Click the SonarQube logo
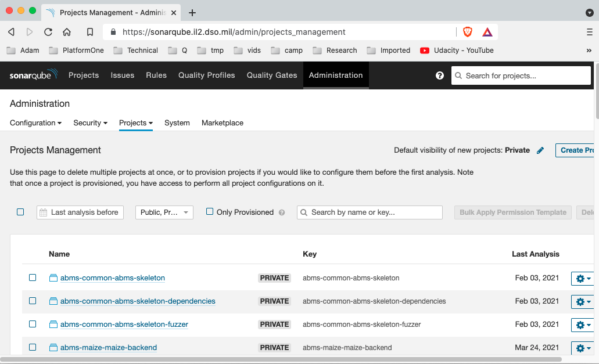 tap(34, 75)
